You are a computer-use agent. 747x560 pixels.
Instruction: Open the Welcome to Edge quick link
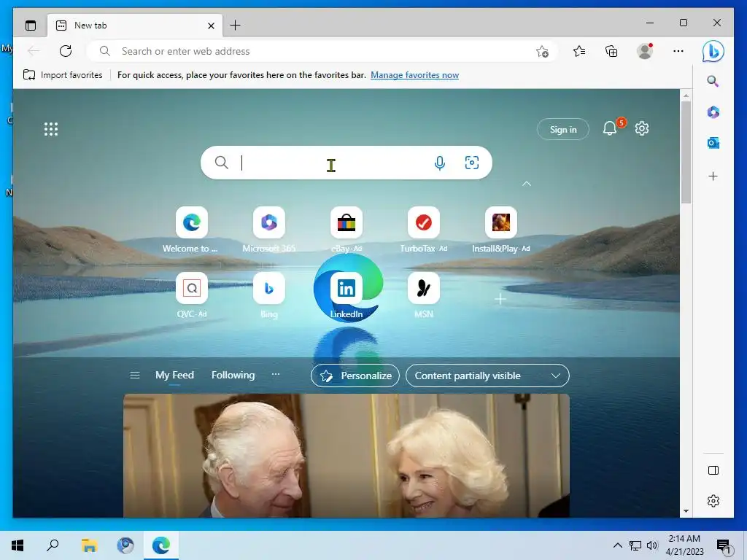pos(192,230)
